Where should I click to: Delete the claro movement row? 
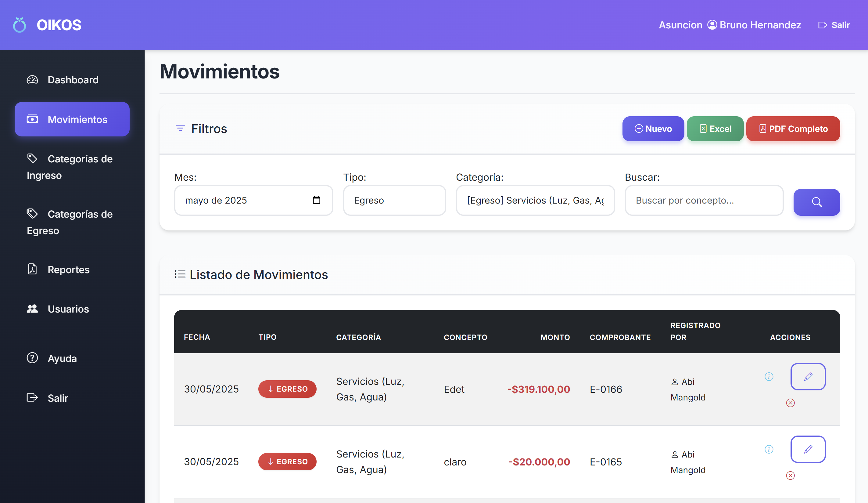(x=790, y=476)
